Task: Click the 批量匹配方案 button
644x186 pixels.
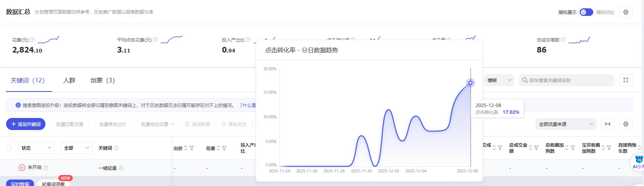Action: pyautogui.click(x=70, y=124)
